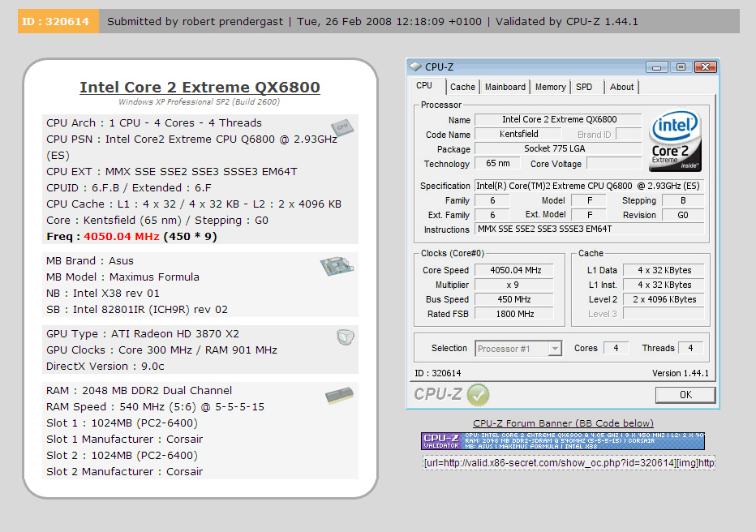Screen dimensions: 756x532
Task: Click the MB Model Maximus Formula line
Action: [123, 277]
